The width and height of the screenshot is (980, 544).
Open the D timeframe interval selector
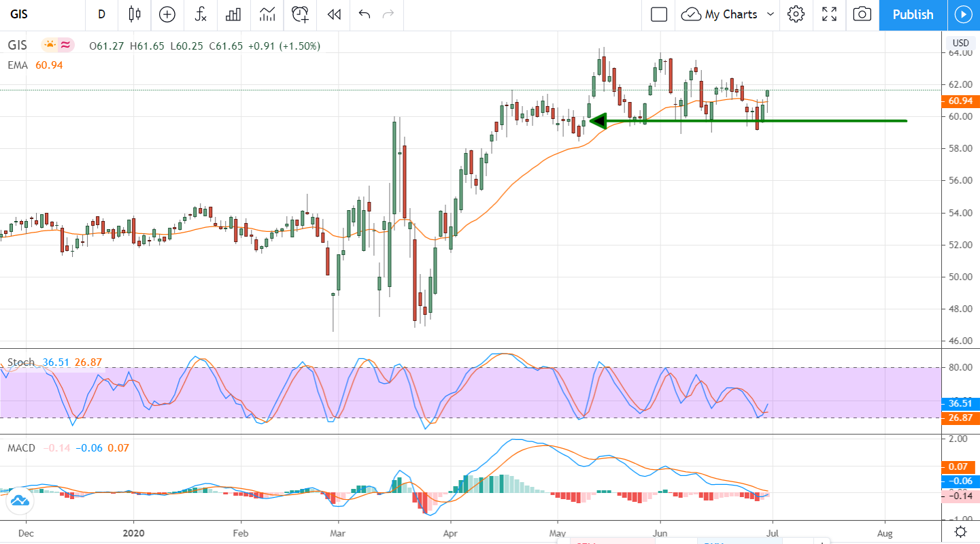(101, 14)
